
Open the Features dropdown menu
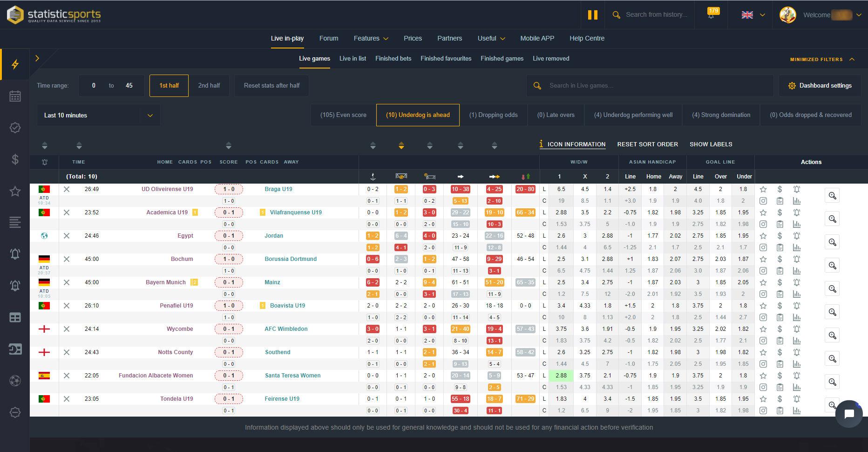pyautogui.click(x=371, y=38)
